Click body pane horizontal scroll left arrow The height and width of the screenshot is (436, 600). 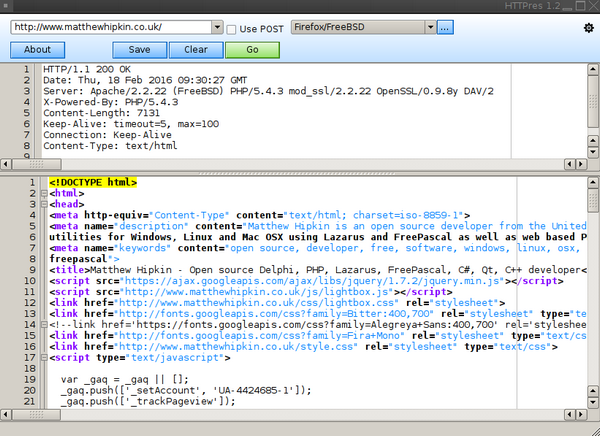click(5, 415)
